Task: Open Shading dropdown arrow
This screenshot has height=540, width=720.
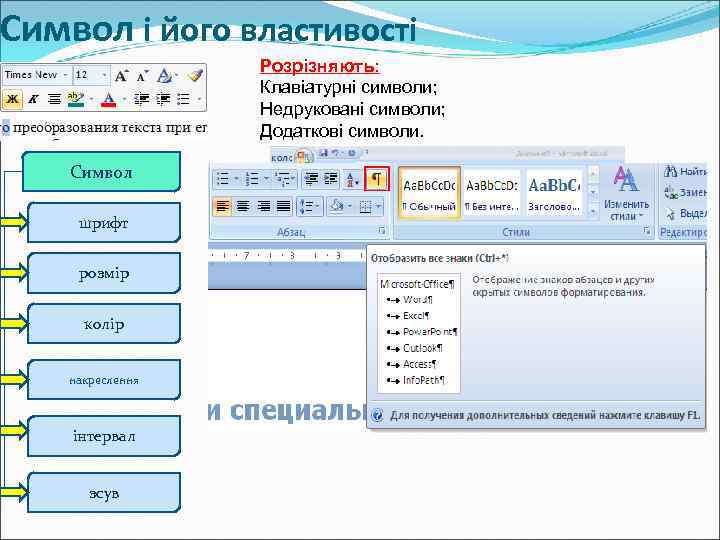Action: [350, 207]
